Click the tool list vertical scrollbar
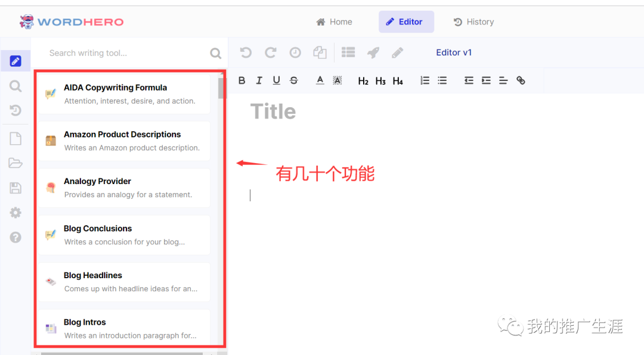This screenshot has height=355, width=644. pos(221,88)
